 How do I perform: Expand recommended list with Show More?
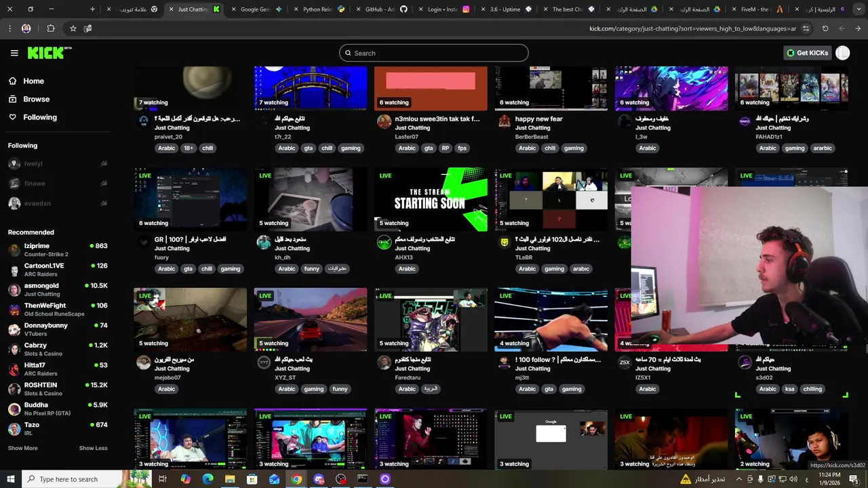[22, 448]
